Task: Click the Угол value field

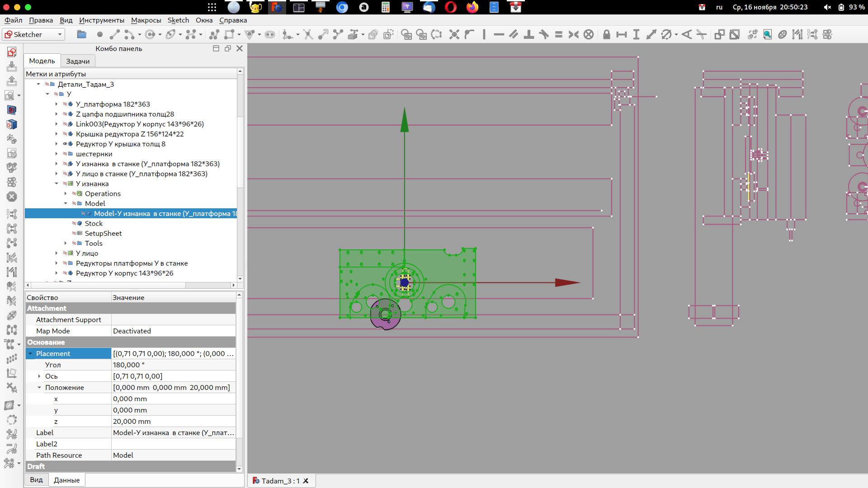Action: (x=173, y=365)
